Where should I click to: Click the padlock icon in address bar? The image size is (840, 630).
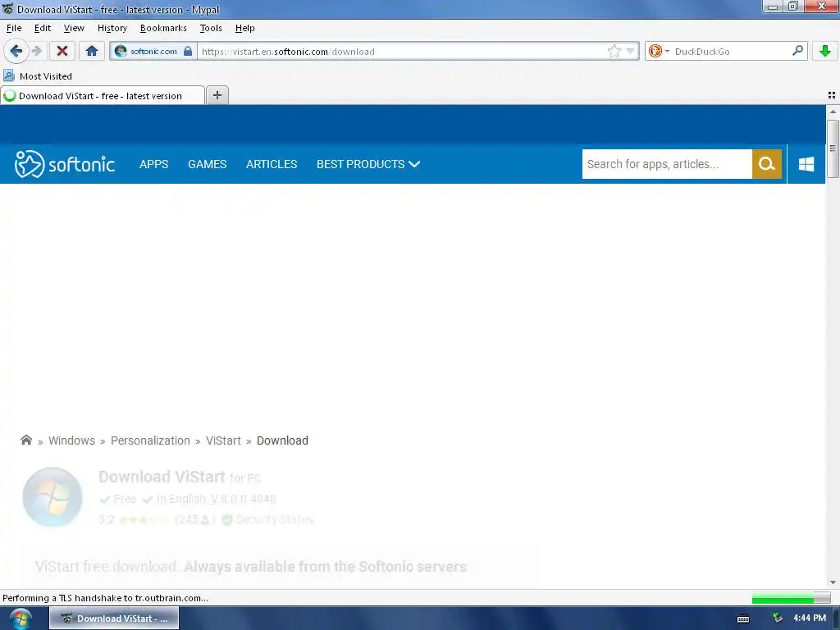(x=188, y=51)
